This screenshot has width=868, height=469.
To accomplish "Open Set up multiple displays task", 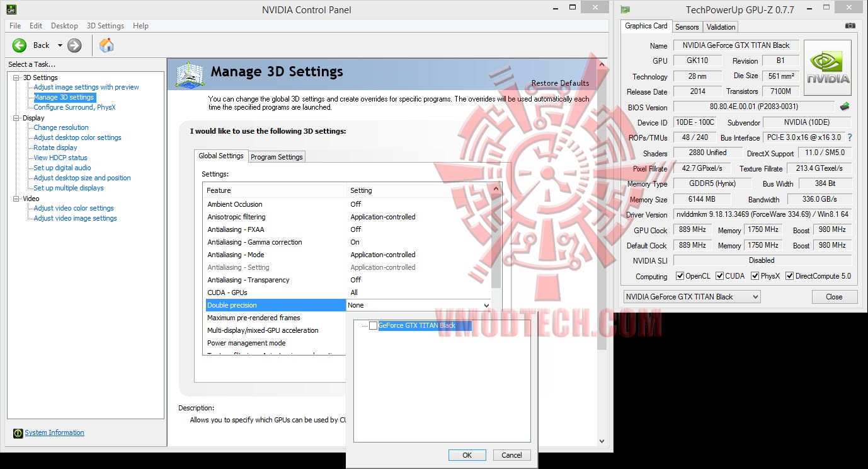I will [x=69, y=188].
